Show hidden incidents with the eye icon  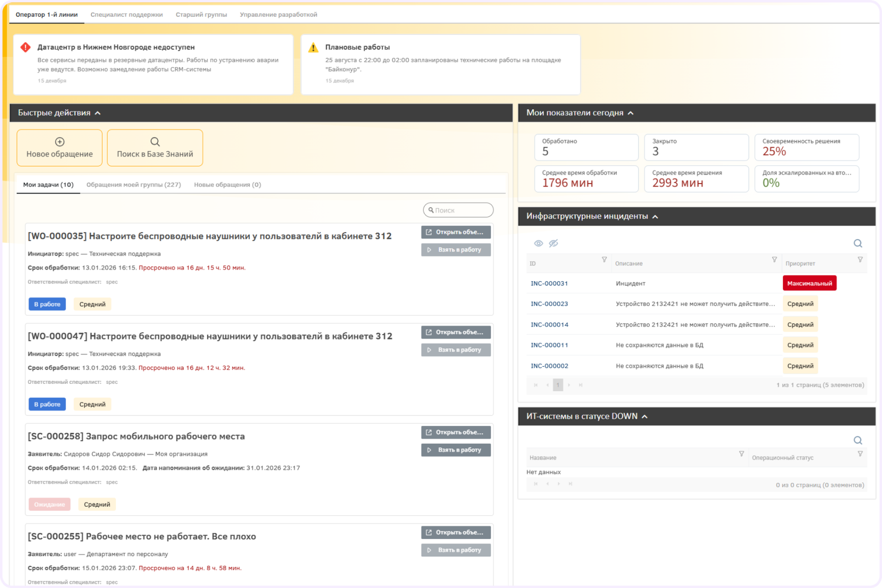(x=538, y=243)
